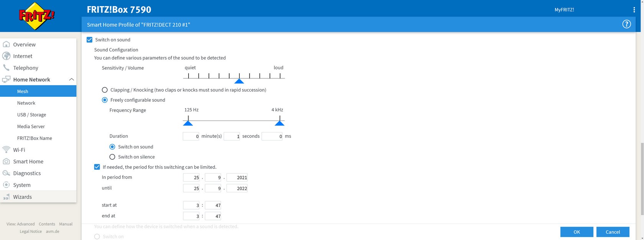Image resolution: width=644 pixels, height=240 pixels.
Task: Open the Legal Notice link
Action: [x=31, y=232]
